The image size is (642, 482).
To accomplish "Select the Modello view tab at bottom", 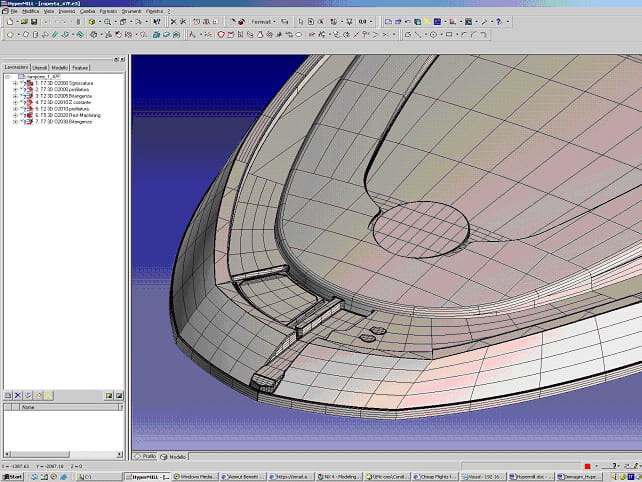I will coord(173,457).
